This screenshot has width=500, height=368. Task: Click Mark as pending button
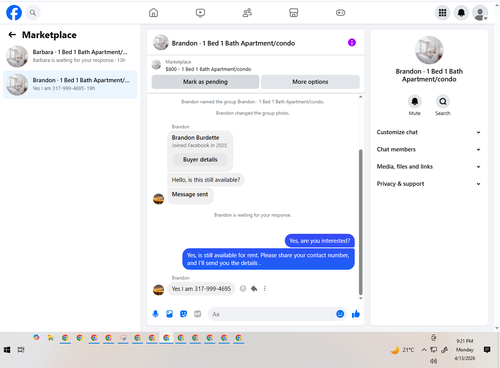point(205,82)
